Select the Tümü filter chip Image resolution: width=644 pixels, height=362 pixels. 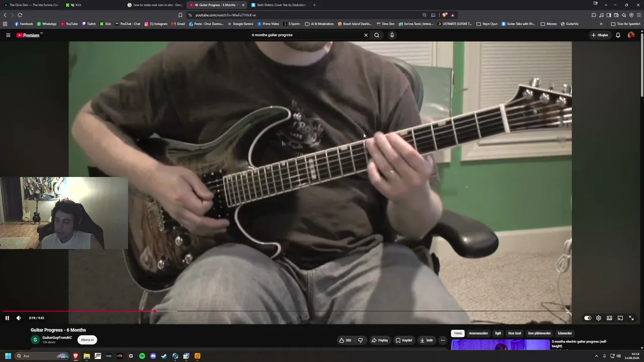coord(457,333)
